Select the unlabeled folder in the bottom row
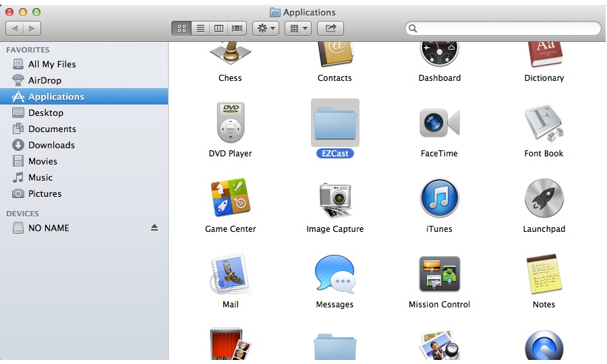 335,347
